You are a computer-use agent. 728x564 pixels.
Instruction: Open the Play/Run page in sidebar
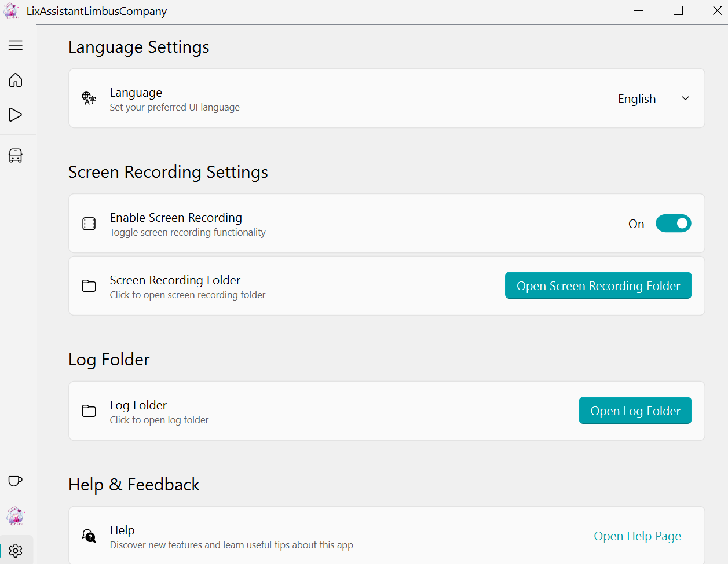(16, 115)
